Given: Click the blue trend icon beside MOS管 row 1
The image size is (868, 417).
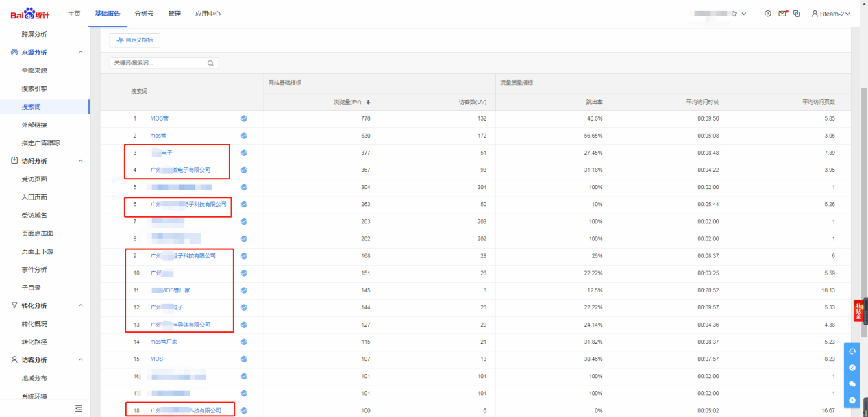Looking at the screenshot, I should (244, 118).
